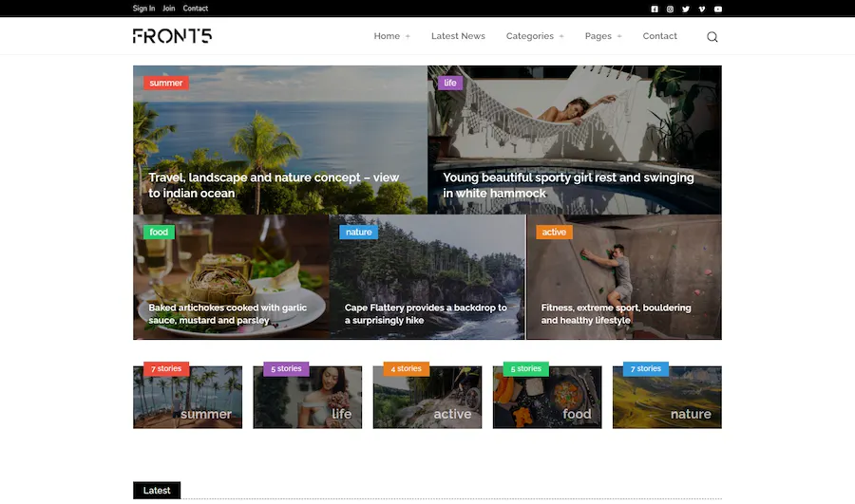Open the summer category thumbnail
Screen dimensions: 855x504
pos(187,397)
